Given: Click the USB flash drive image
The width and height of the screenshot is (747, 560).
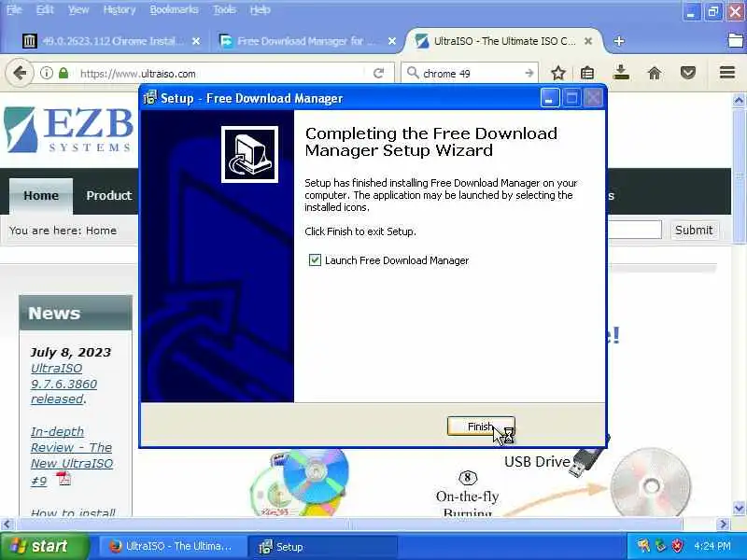Looking at the screenshot, I should [x=588, y=455].
